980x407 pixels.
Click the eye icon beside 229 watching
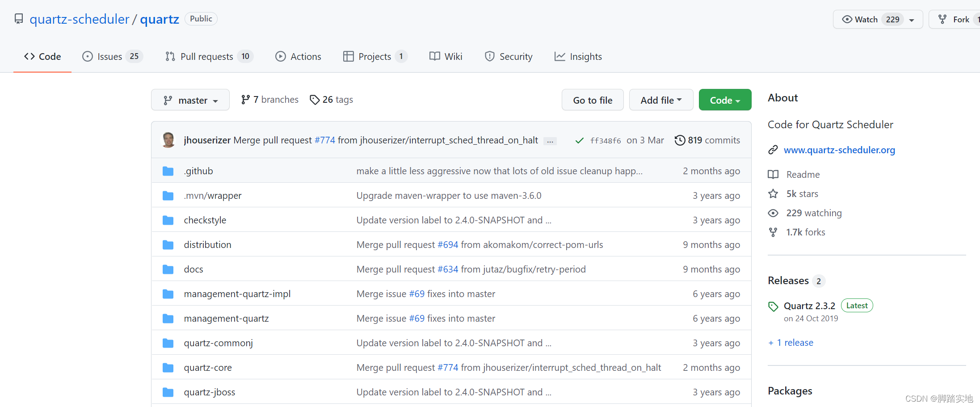[773, 213]
